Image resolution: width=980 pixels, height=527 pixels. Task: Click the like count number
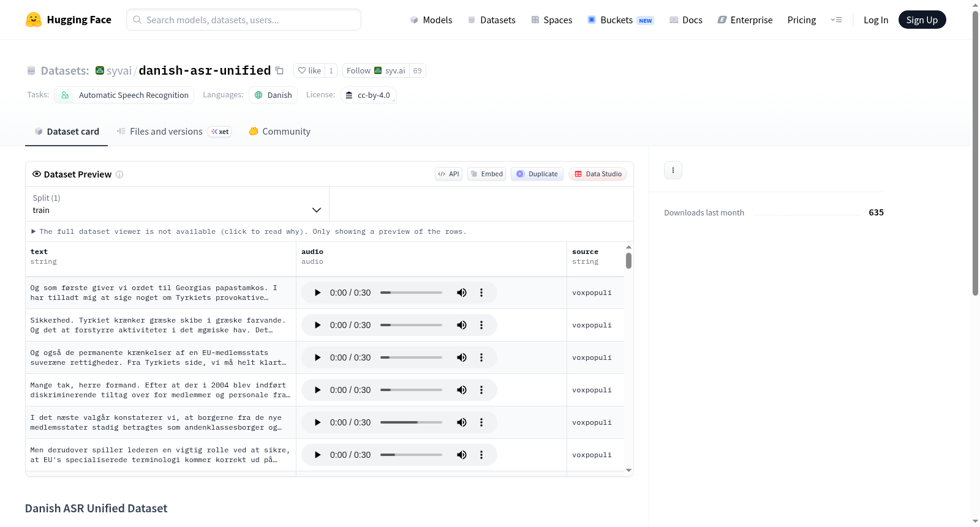331,70
